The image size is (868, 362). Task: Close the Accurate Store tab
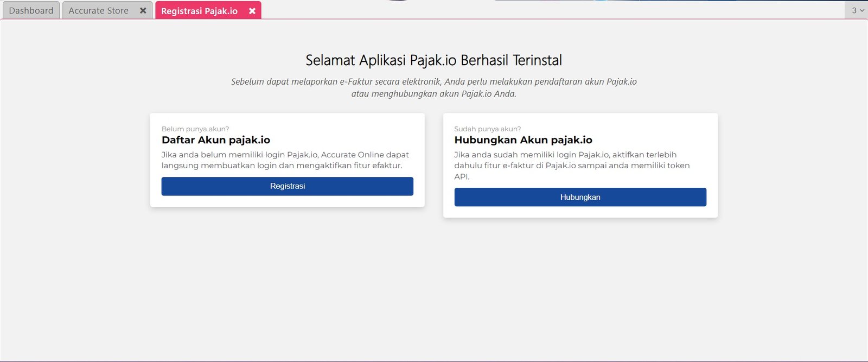pyautogui.click(x=143, y=11)
